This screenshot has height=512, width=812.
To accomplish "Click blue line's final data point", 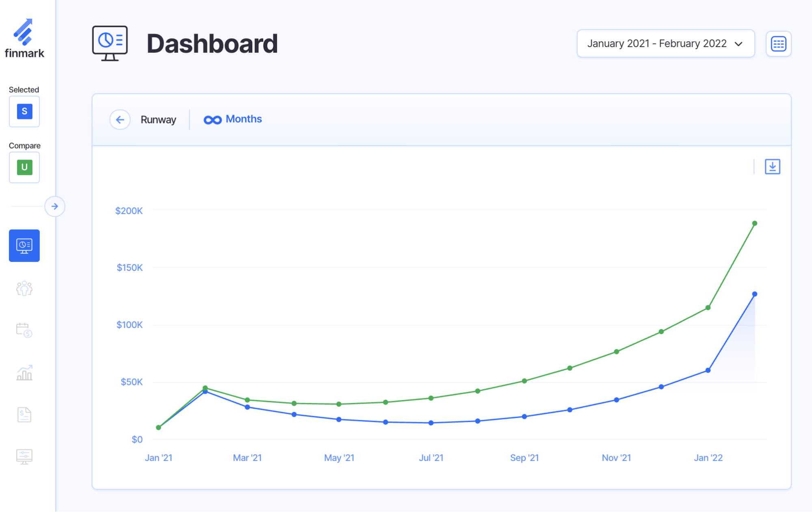I will click(x=754, y=294).
